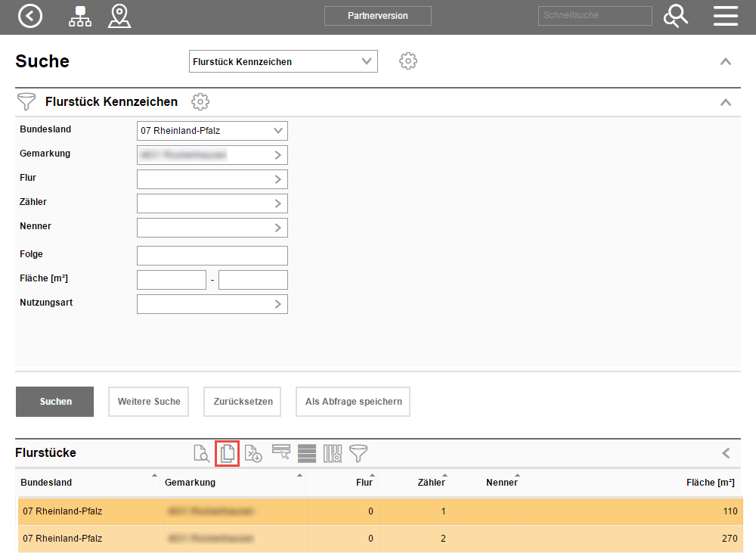Open the Flurstück Kennzeichen search type dropdown
The image size is (756, 553).
(283, 61)
